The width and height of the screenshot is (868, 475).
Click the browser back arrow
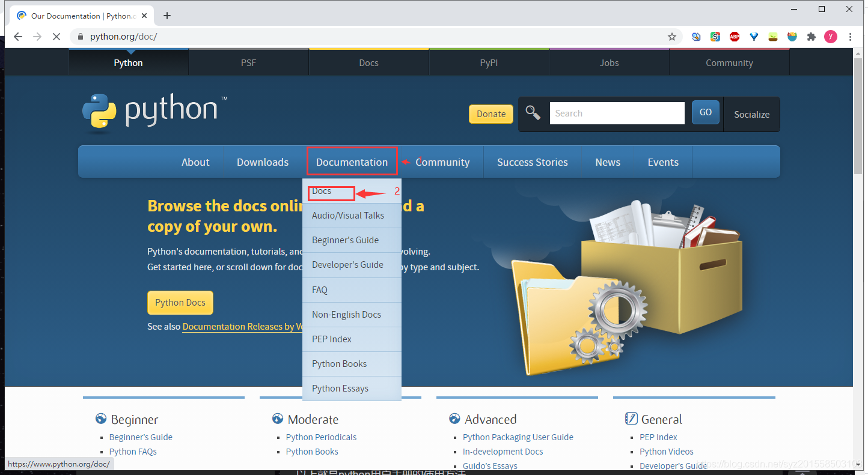point(18,37)
